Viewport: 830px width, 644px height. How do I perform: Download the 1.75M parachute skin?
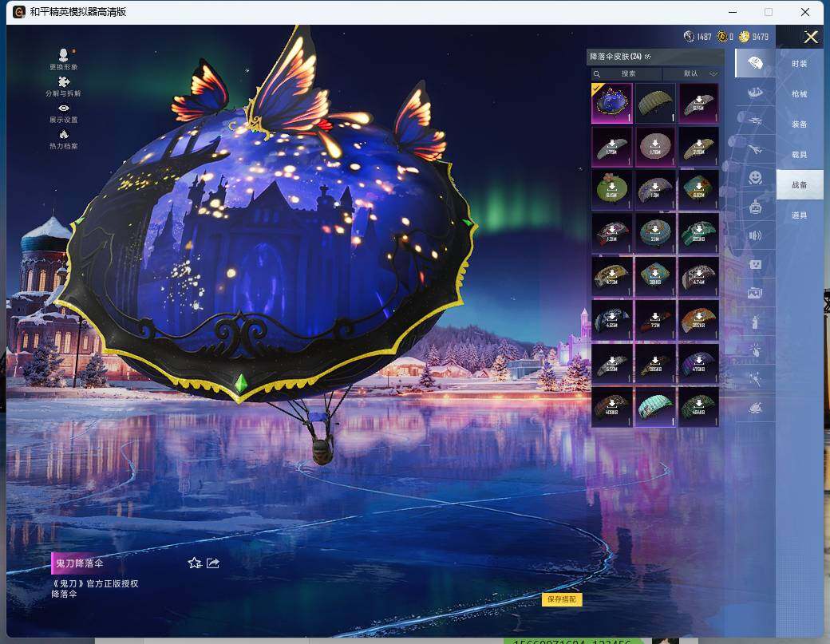[x=611, y=147]
